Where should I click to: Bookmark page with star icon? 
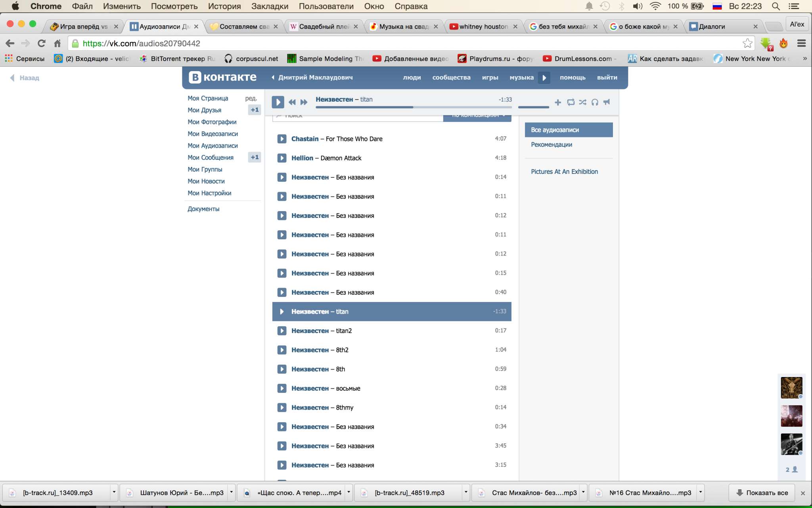pos(747,43)
